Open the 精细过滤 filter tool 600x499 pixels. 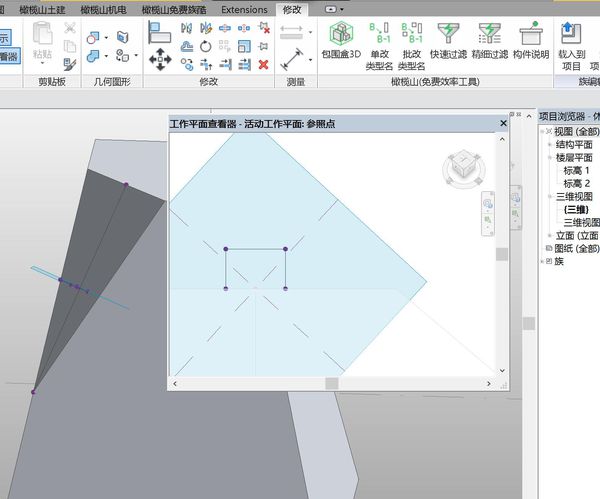pos(490,40)
